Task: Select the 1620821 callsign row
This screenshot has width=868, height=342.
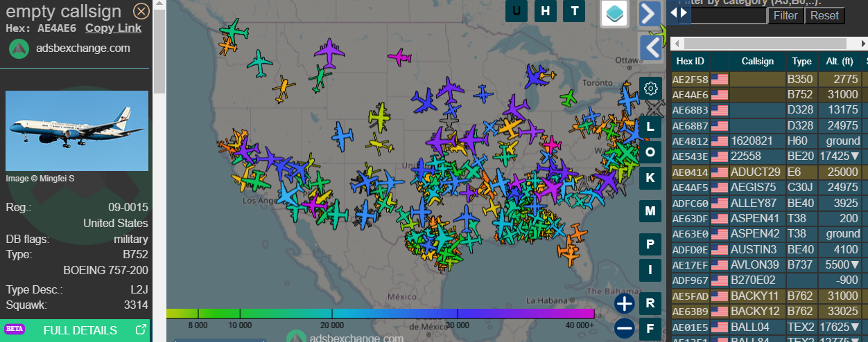Action: pyautogui.click(x=770, y=141)
